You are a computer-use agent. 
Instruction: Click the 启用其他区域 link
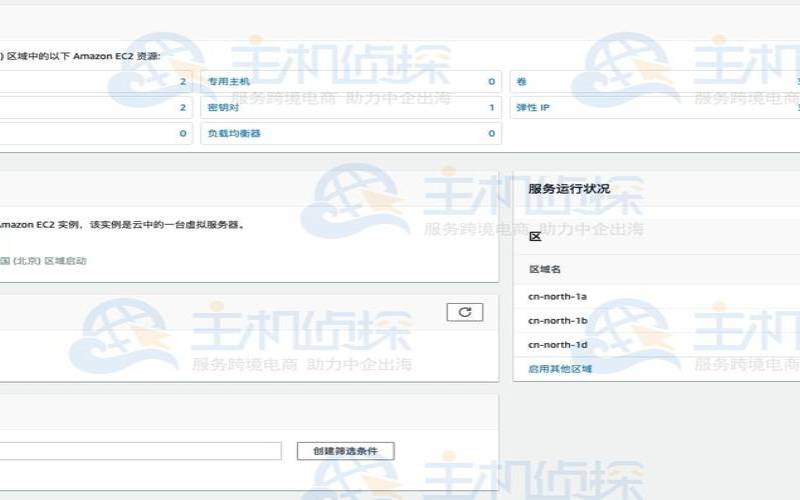pyautogui.click(x=560, y=368)
